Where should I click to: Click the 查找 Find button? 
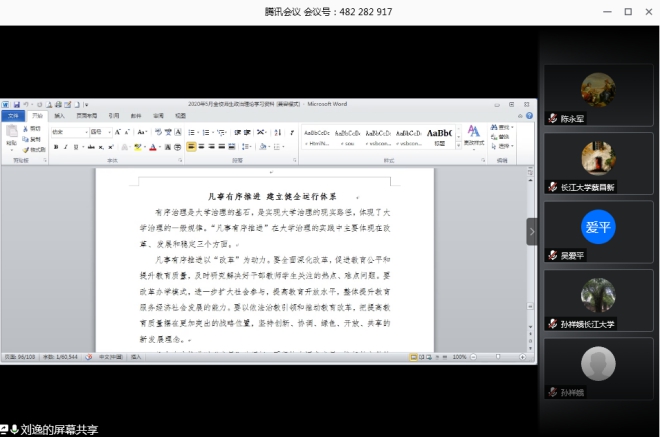(x=501, y=128)
